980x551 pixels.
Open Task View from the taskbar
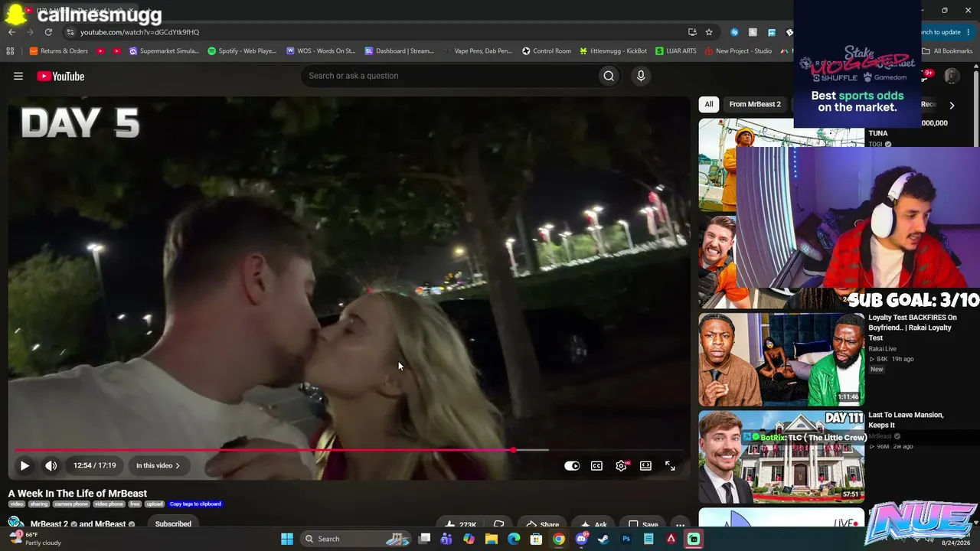click(425, 539)
